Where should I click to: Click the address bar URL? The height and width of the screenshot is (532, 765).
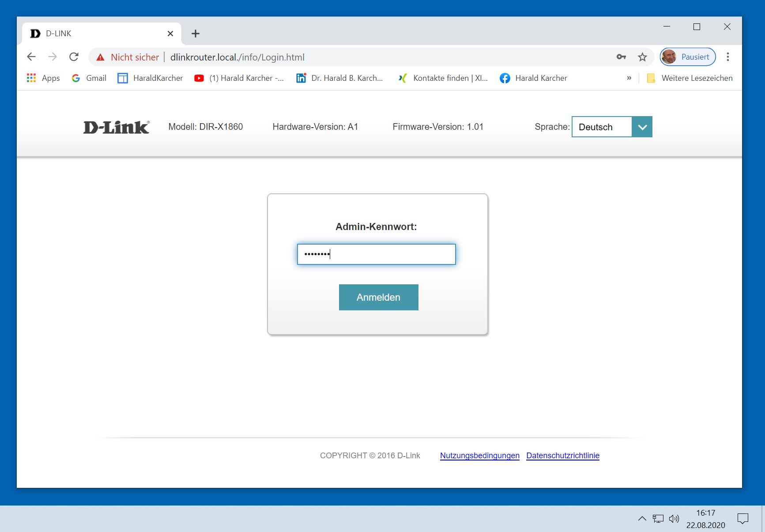(237, 57)
